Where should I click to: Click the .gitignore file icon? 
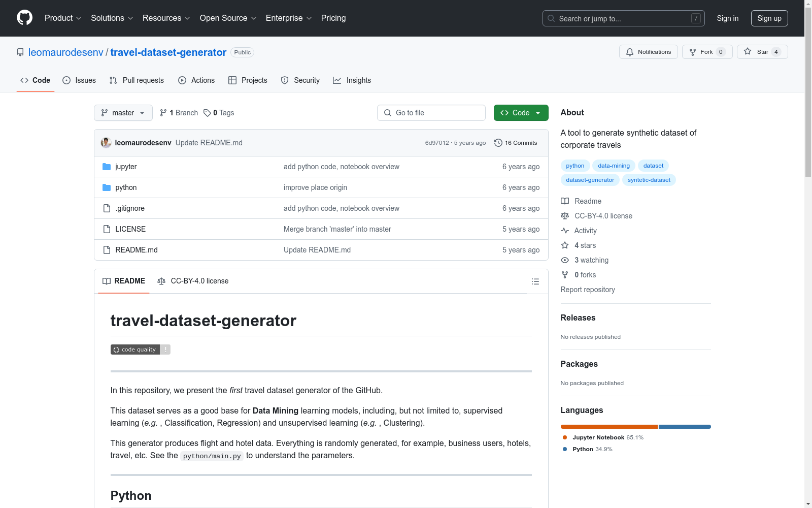coord(107,208)
